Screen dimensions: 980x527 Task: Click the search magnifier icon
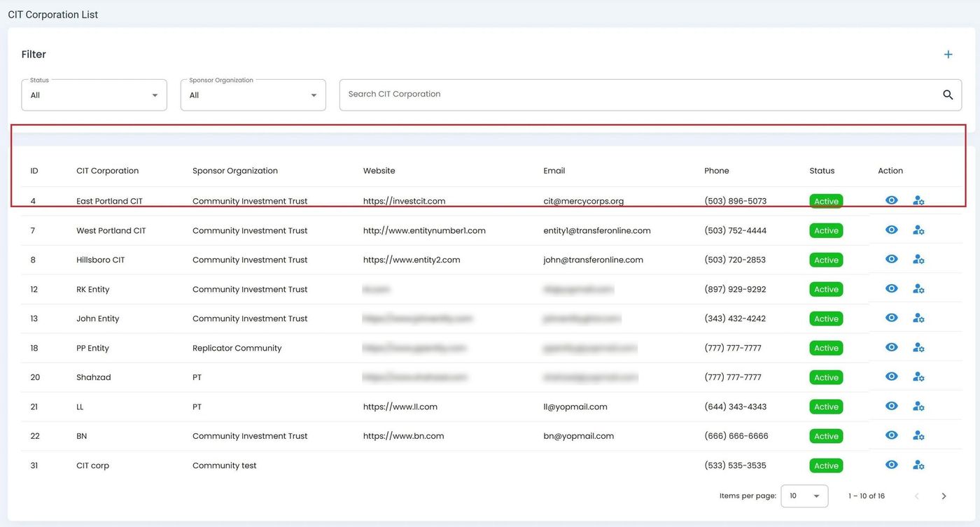pyautogui.click(x=948, y=94)
